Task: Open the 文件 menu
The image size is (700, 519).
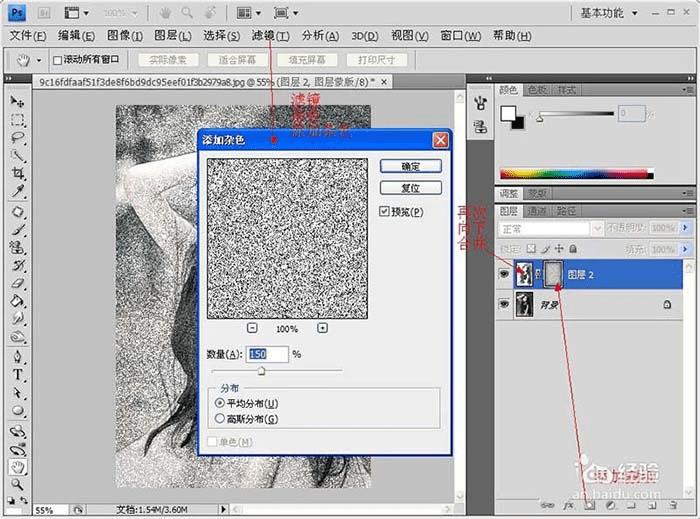Action: 28,36
